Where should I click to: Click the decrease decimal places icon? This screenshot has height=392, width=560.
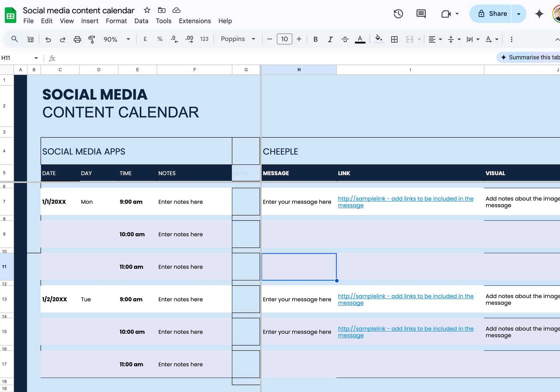[174, 39]
